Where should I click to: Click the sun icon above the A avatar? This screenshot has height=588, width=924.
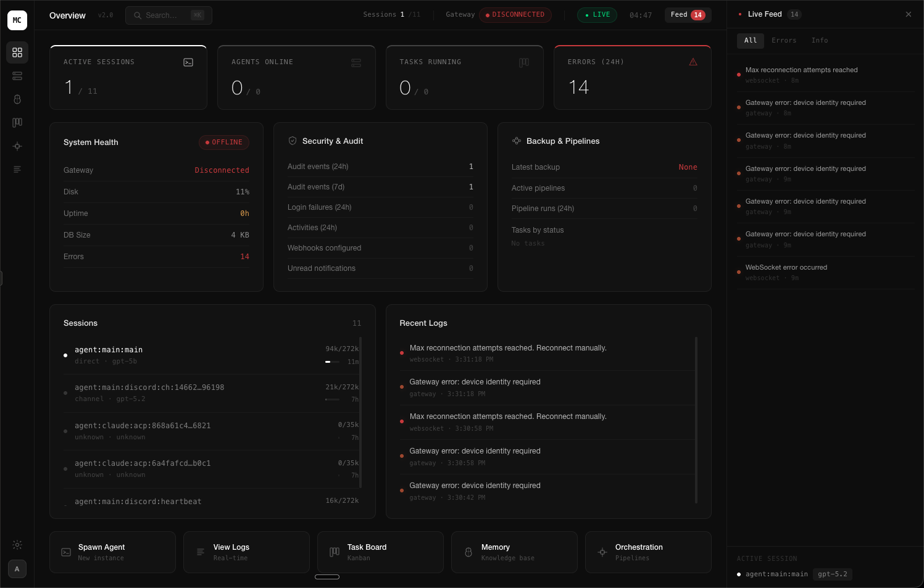[x=17, y=545]
